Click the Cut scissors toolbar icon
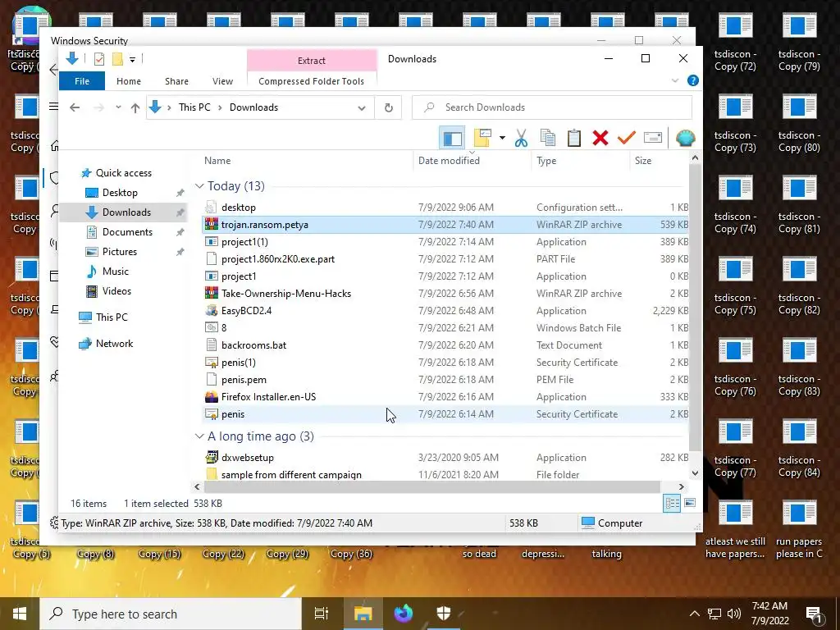 521,138
